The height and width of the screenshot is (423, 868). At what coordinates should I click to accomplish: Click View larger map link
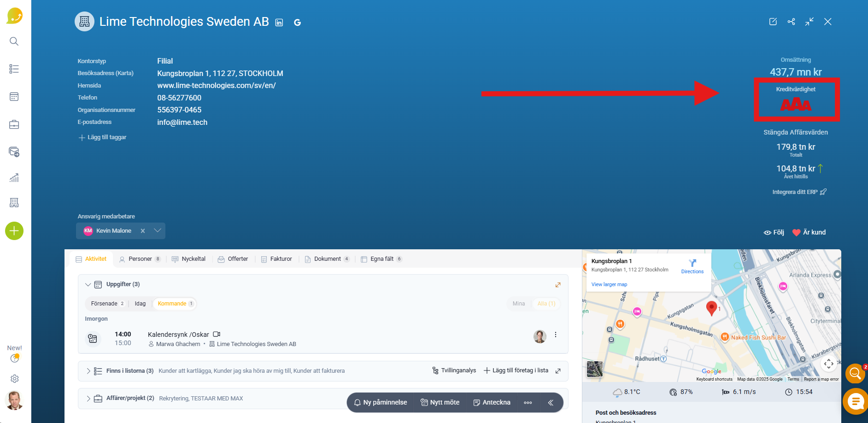609,285
